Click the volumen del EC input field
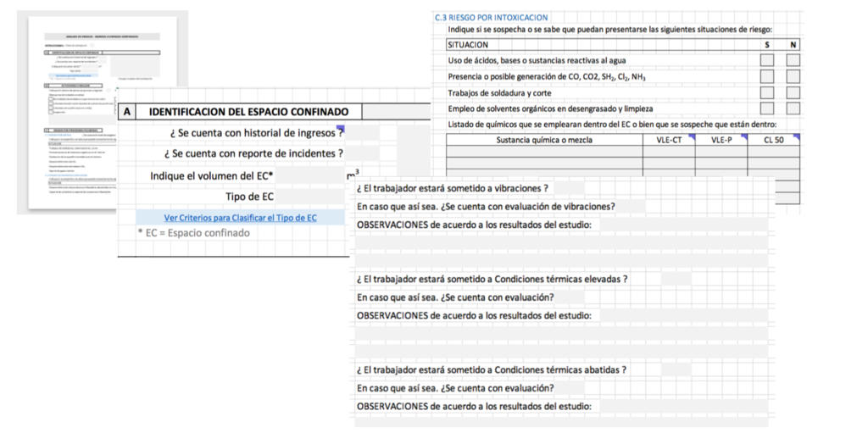868x433 pixels. click(310, 176)
